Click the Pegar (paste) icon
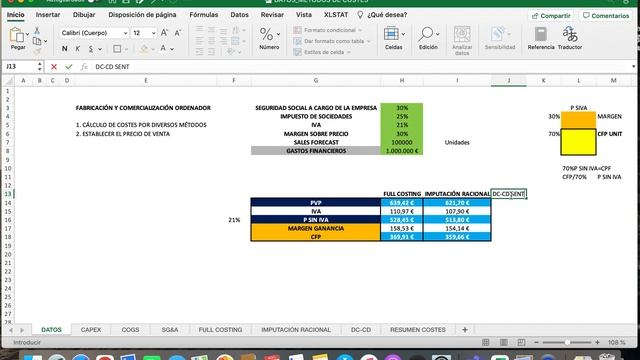Screen dimensions: 640x360 click(x=17, y=36)
